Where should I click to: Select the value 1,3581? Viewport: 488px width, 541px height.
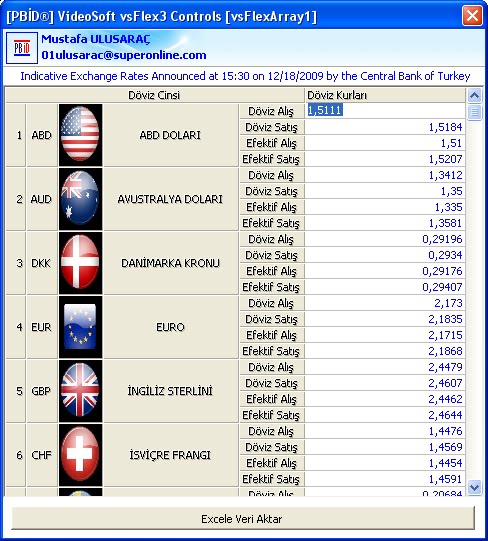point(385,223)
